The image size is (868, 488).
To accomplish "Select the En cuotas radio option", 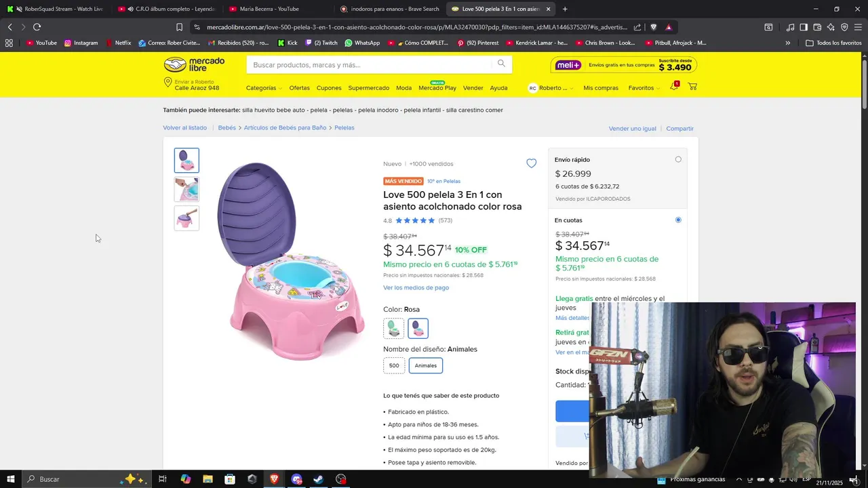I will pos(678,220).
